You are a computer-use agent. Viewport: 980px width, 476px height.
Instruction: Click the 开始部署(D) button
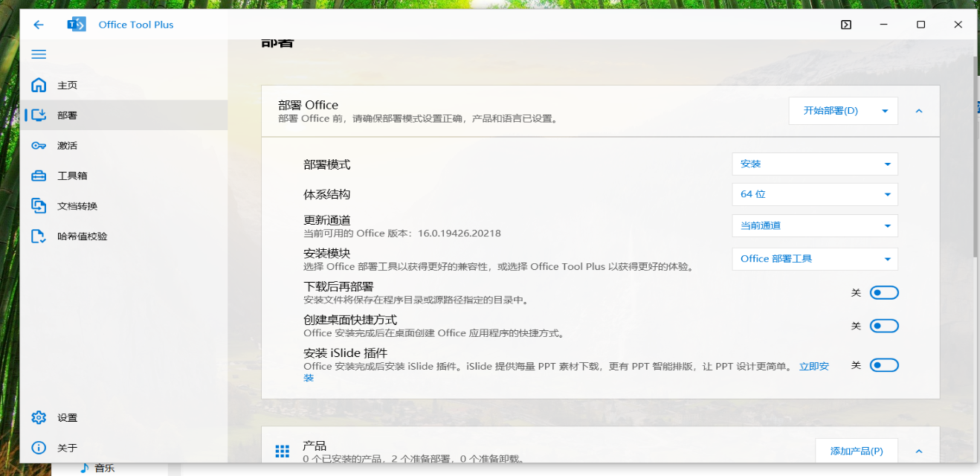coord(831,111)
